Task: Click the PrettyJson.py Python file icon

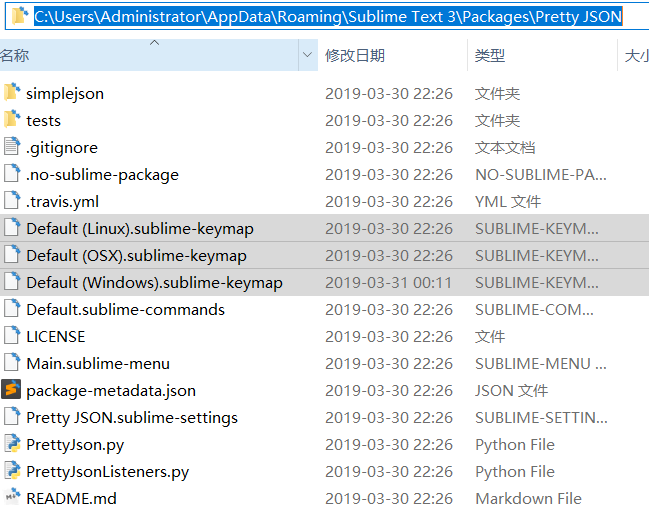Action: (x=12, y=444)
